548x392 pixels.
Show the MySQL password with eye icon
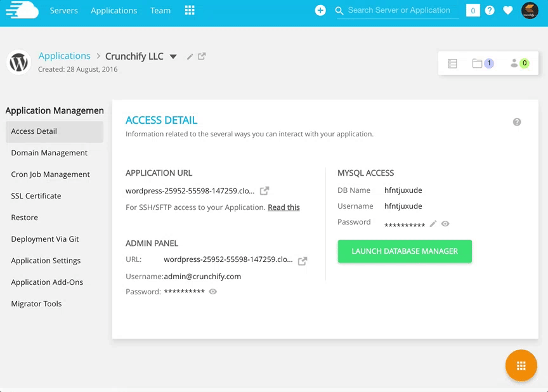[446, 223]
